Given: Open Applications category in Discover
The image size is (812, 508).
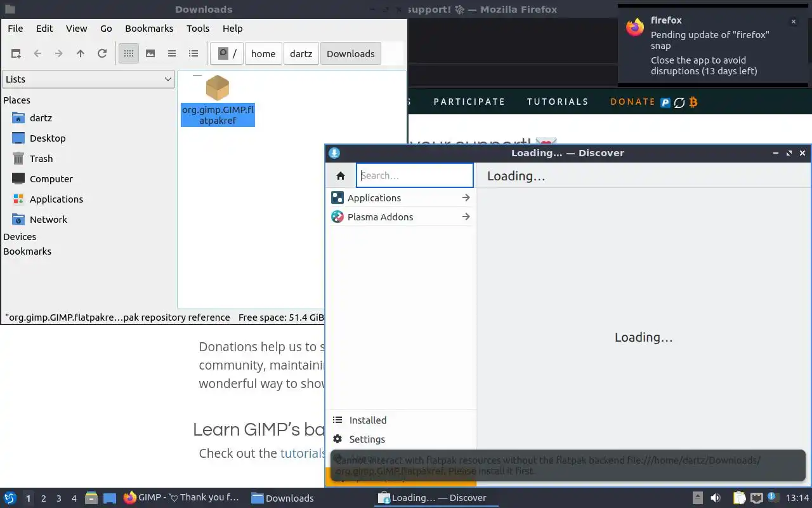Looking at the screenshot, I should click(400, 198).
